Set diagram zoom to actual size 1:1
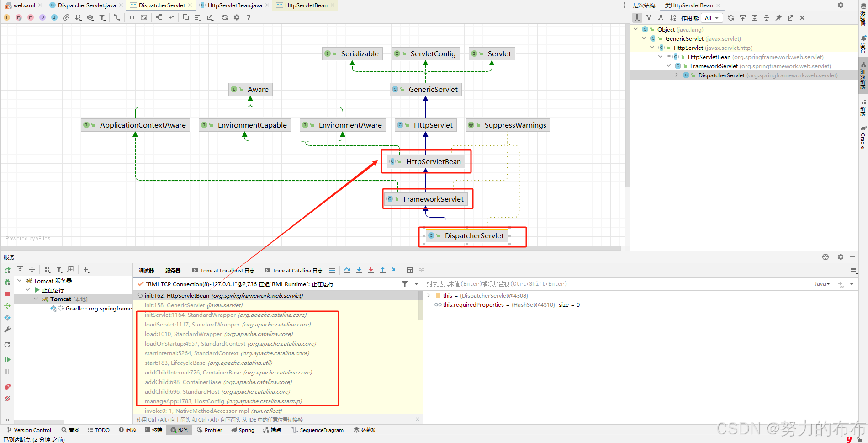This screenshot has height=443, width=868. point(132,17)
